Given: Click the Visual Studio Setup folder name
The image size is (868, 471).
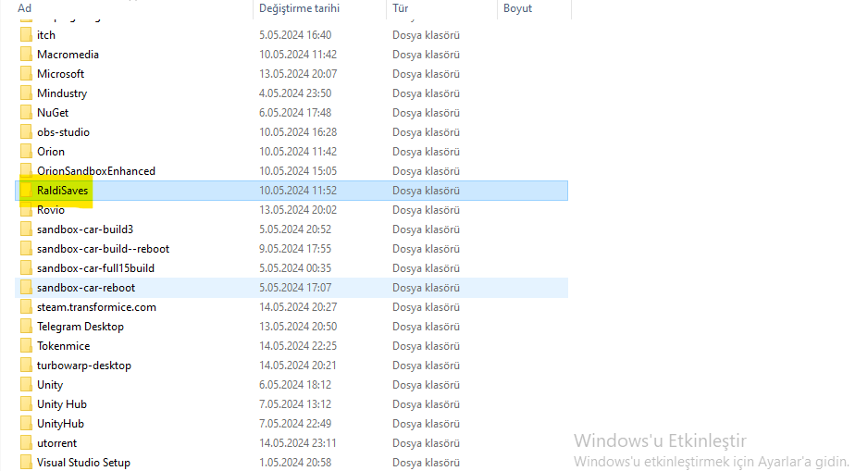Looking at the screenshot, I should click(83, 462).
